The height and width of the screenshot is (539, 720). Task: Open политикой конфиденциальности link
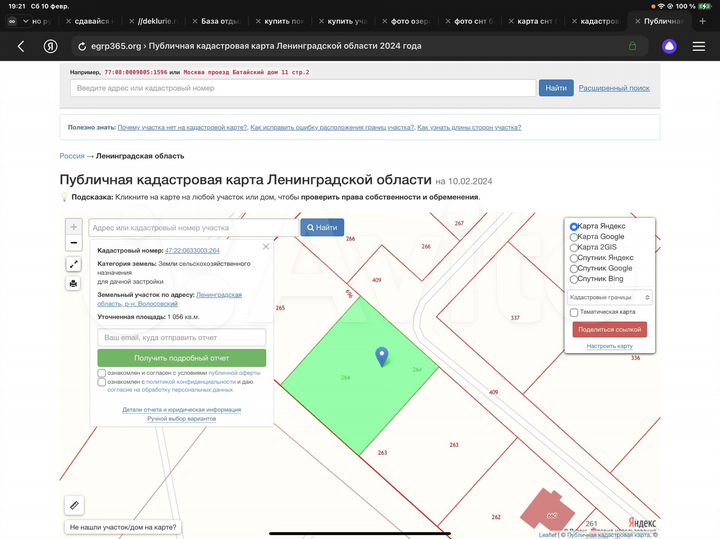click(191, 382)
